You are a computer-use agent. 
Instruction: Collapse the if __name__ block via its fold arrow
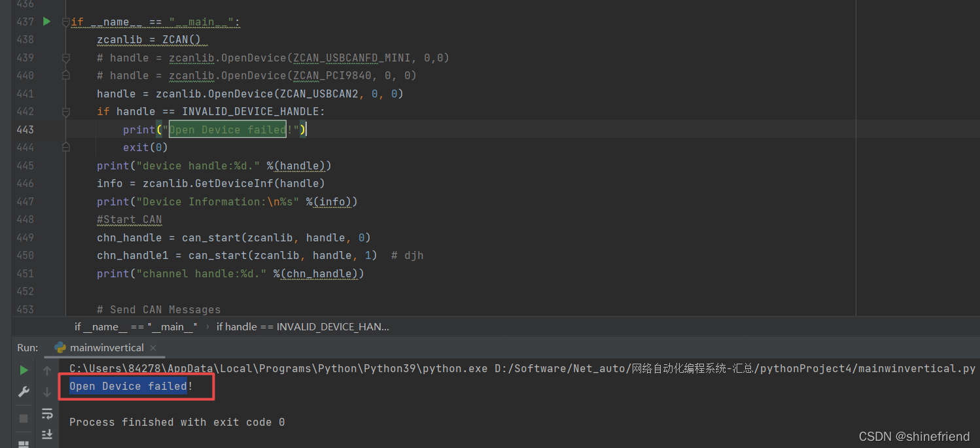coord(65,21)
